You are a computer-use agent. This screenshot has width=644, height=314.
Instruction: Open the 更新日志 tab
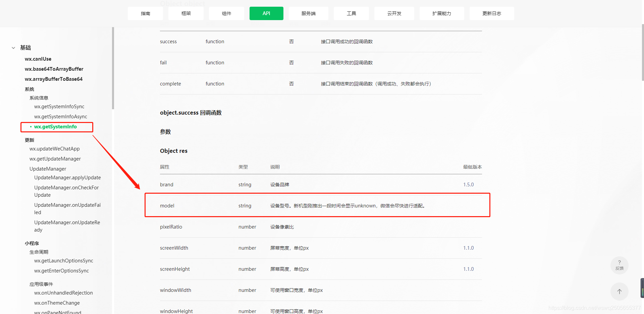[491, 13]
